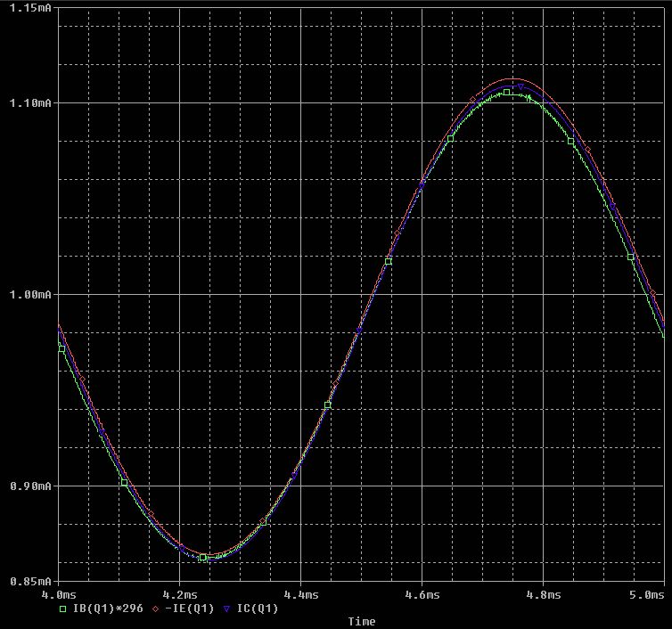Select the IB(Q1)*296 trace label
Image resolution: width=672 pixels, height=629 pixels.
108,609
